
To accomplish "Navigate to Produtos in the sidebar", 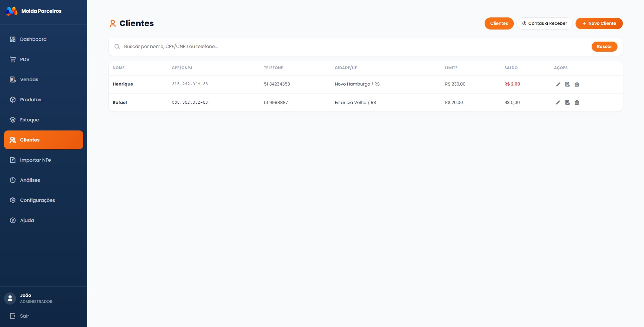I will click(x=31, y=100).
